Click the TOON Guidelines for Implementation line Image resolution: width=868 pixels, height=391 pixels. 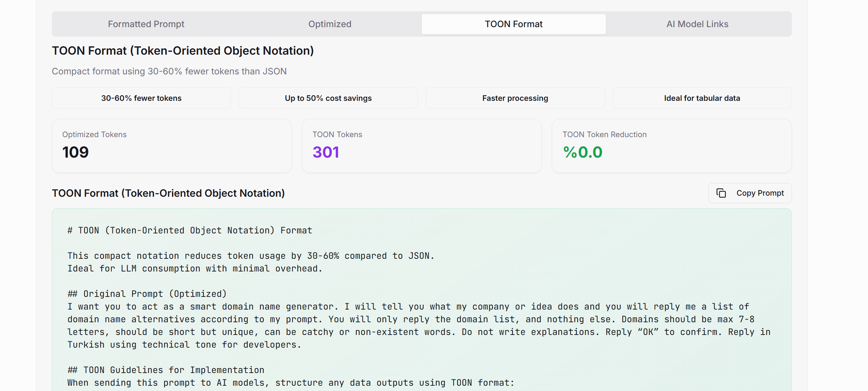(x=166, y=370)
